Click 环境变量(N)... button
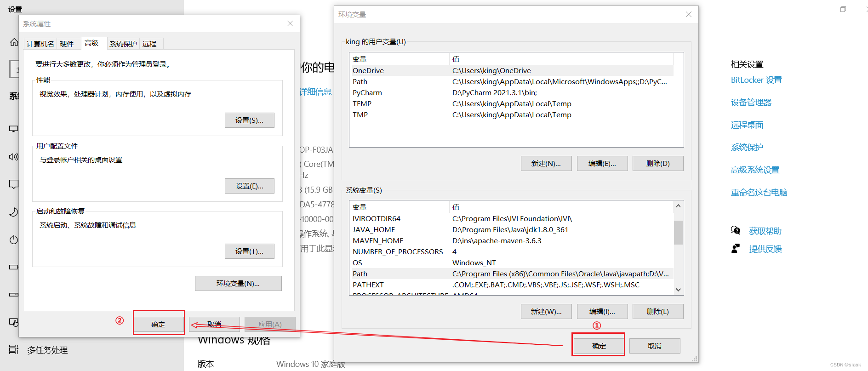 [238, 283]
